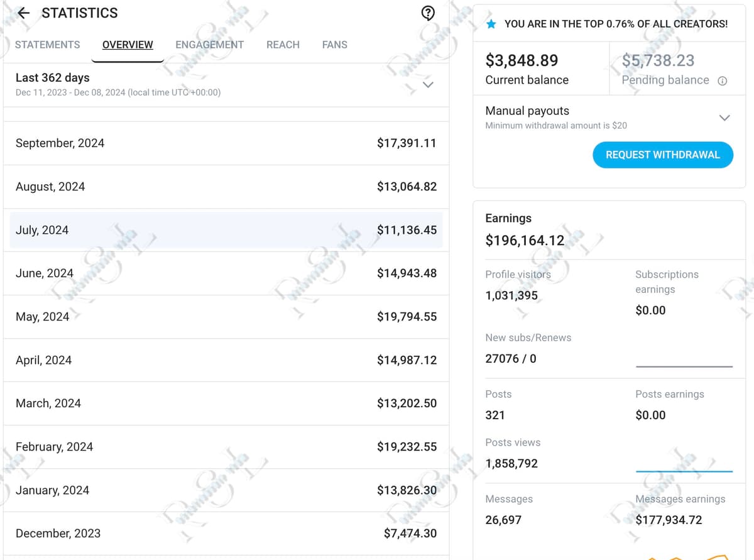Click the REQUEST WITHDRAWAL button
Image resolution: width=754 pixels, height=560 pixels.
[662, 155]
